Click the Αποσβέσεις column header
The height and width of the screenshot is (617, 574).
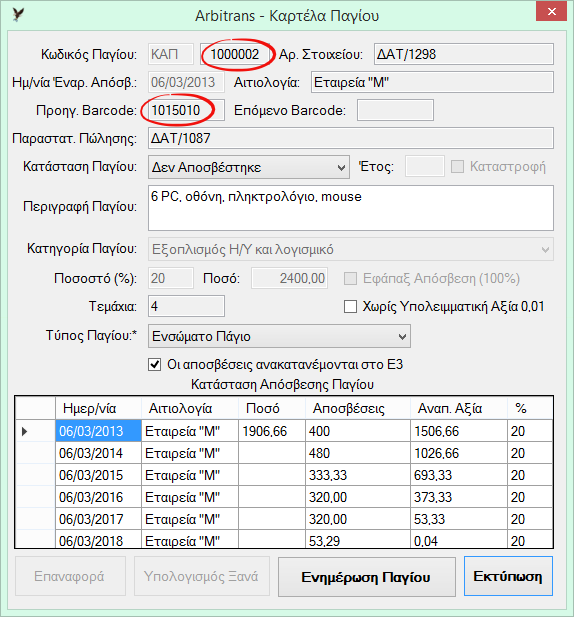358,408
